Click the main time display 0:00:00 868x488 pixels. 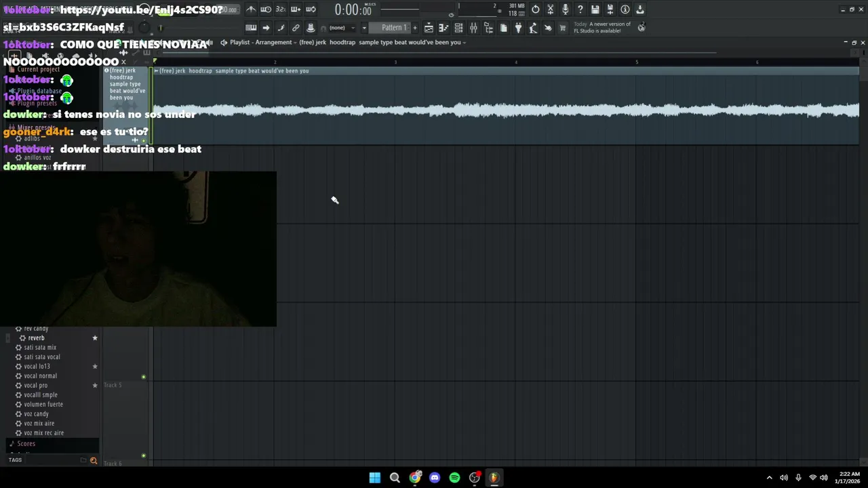353,10
